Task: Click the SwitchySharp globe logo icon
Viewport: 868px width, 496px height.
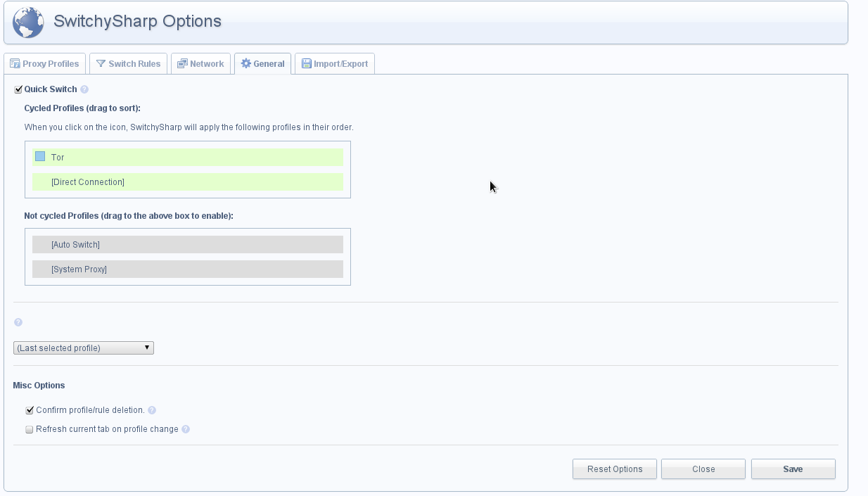Action: click(x=28, y=23)
